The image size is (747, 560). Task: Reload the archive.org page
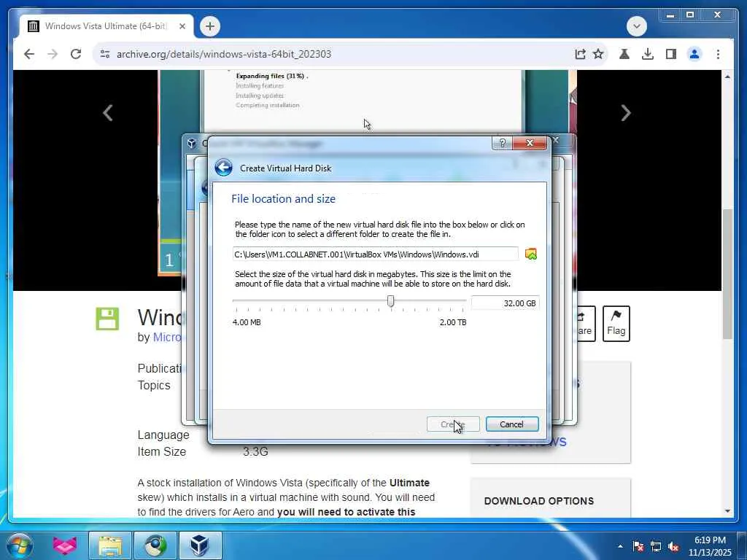point(76,54)
